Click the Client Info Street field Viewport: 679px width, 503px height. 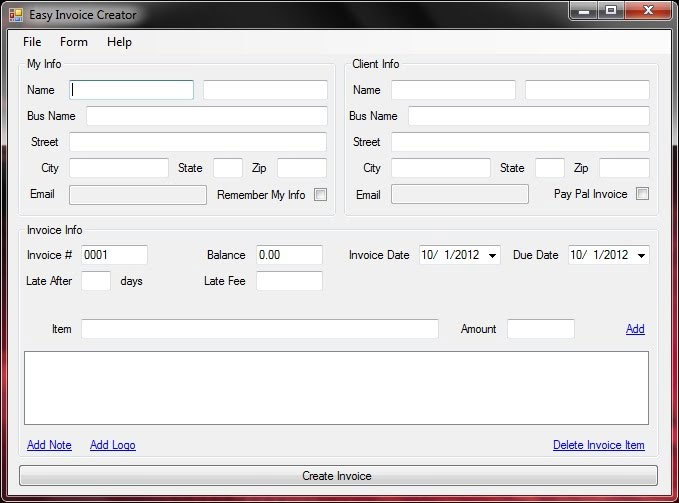tap(521, 142)
